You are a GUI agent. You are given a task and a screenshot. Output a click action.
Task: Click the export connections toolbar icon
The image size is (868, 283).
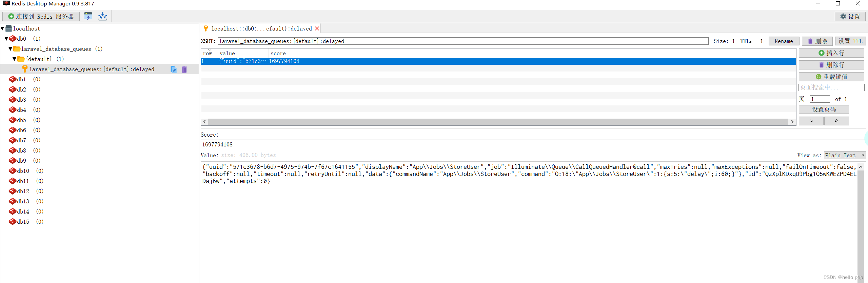pos(102,16)
